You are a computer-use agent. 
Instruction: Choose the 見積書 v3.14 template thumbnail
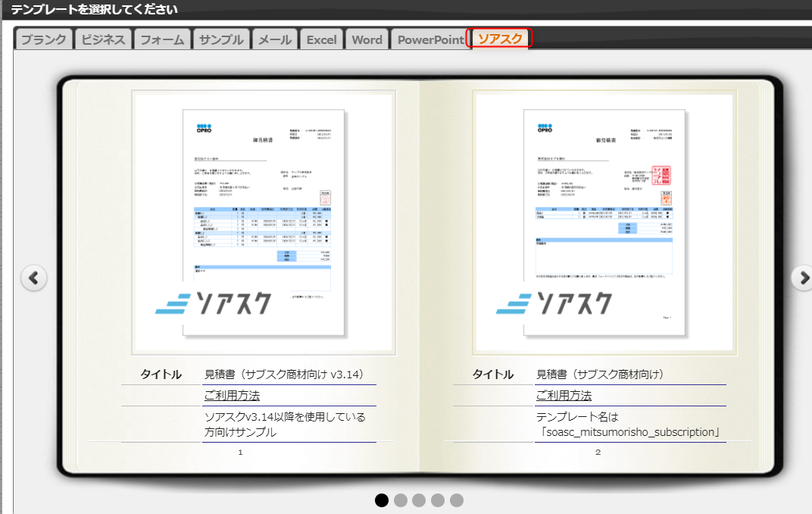point(263,222)
